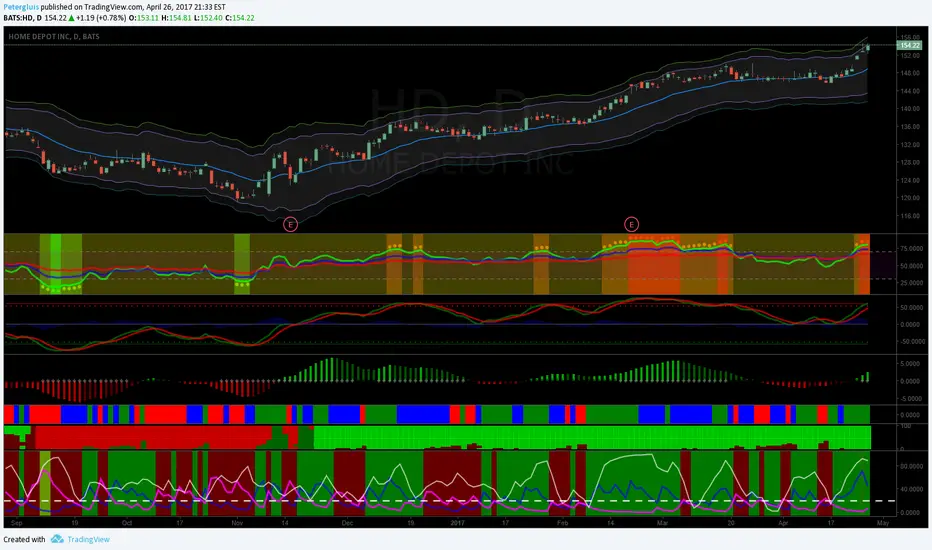Click the -5.0000 histogram axis label
The width and height of the screenshot is (932, 550).
click(911, 398)
